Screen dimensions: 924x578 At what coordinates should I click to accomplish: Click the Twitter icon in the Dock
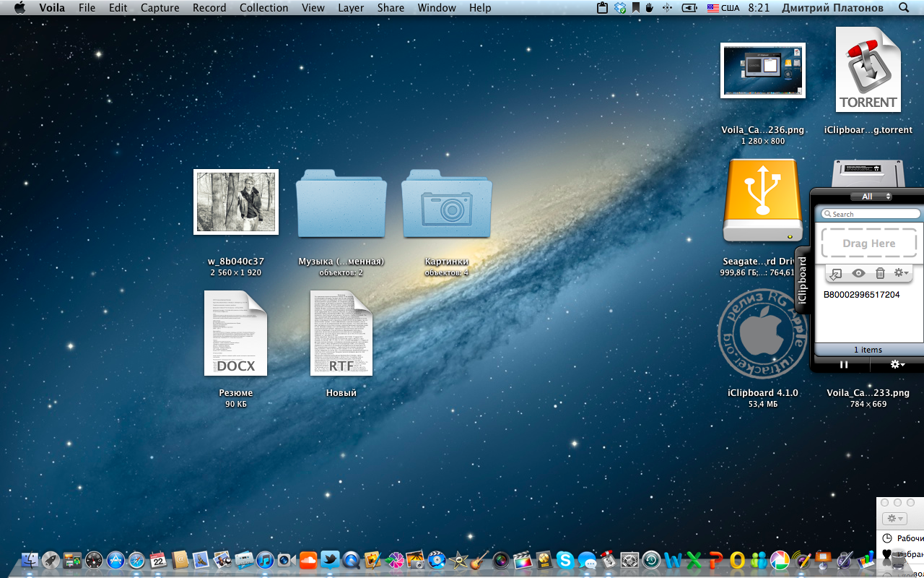[x=330, y=559]
